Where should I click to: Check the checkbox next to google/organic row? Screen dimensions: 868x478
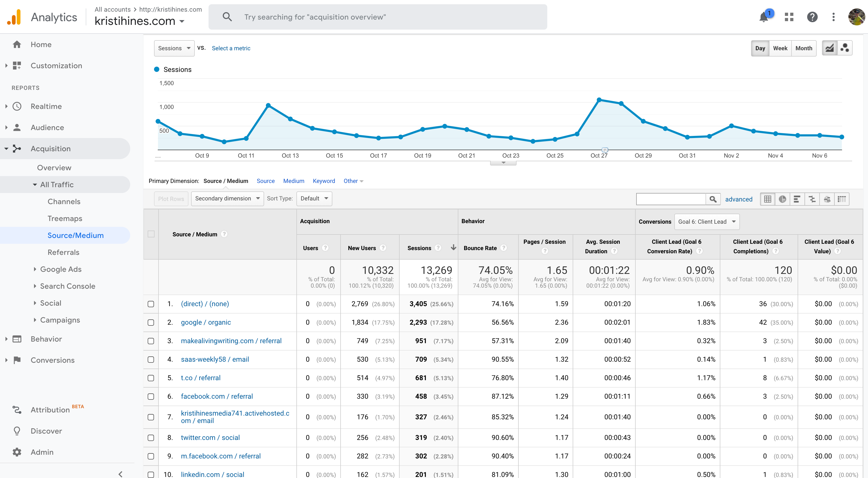pyautogui.click(x=151, y=322)
